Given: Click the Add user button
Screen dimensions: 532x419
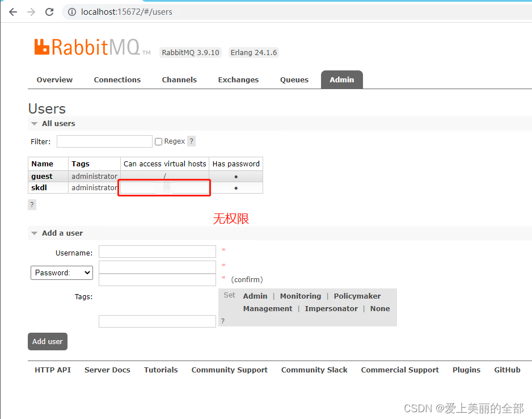Looking at the screenshot, I should [47, 341].
